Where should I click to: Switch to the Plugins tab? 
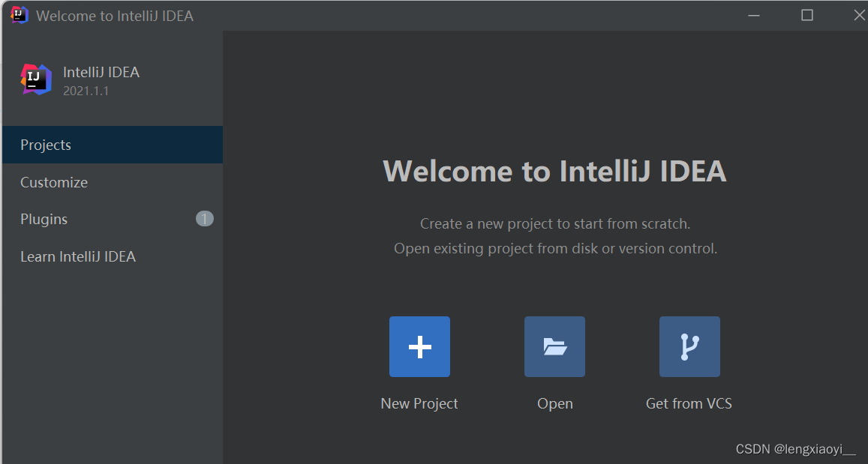(x=113, y=219)
